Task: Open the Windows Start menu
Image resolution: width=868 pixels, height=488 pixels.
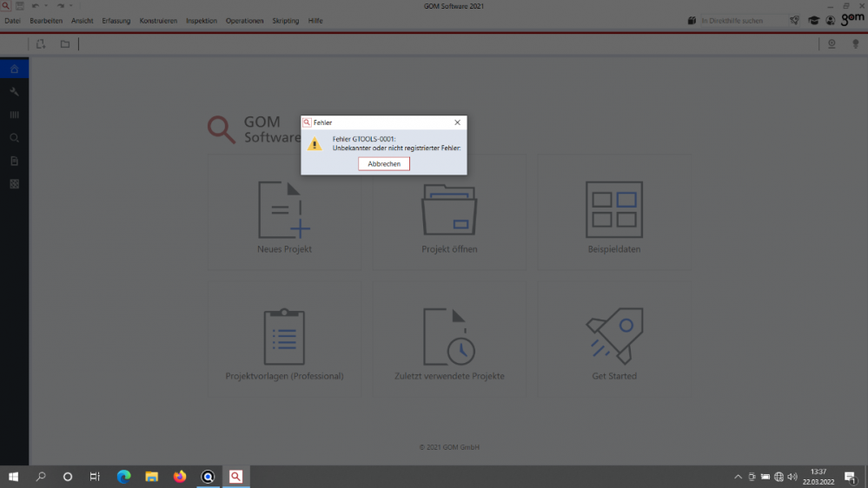Action: 13,477
